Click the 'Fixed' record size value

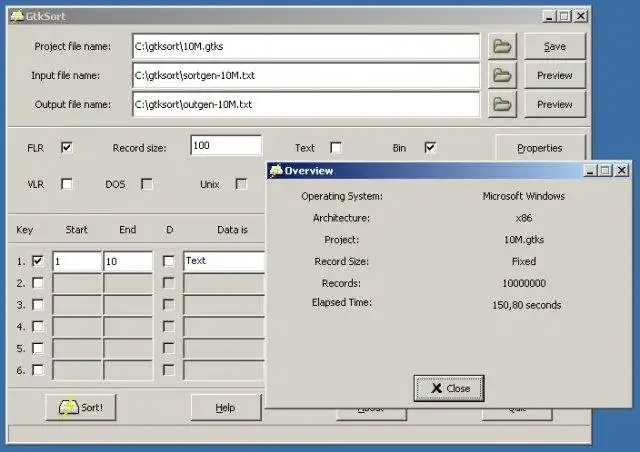[x=524, y=261]
